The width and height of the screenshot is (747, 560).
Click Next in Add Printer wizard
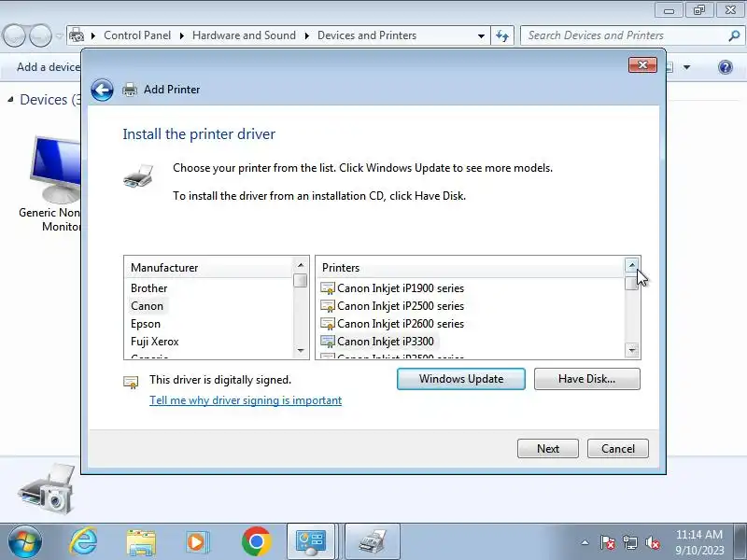coord(548,449)
